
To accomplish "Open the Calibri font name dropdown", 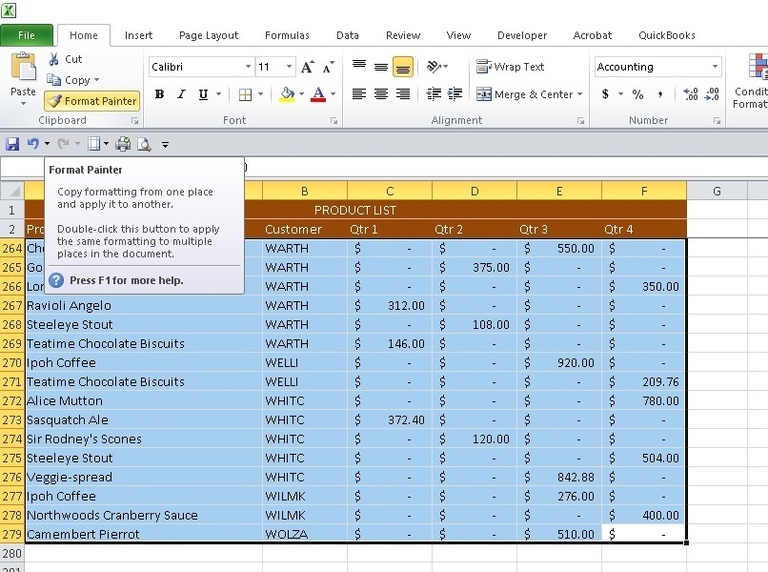I will (x=248, y=67).
